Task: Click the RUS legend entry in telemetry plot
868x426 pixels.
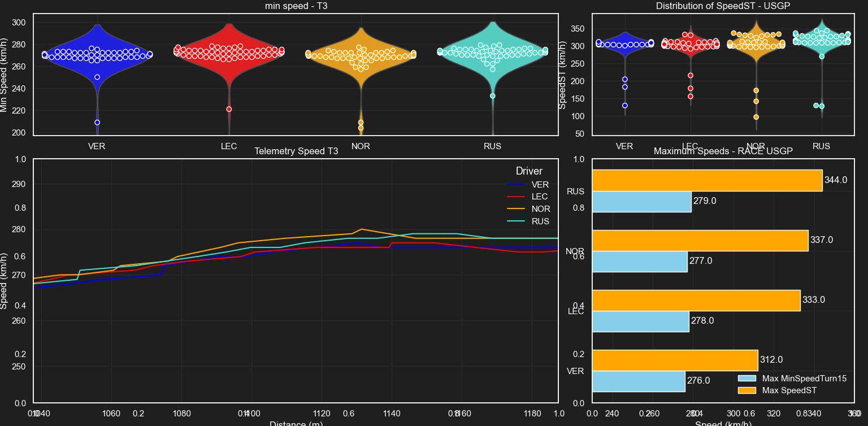Action: click(x=540, y=221)
